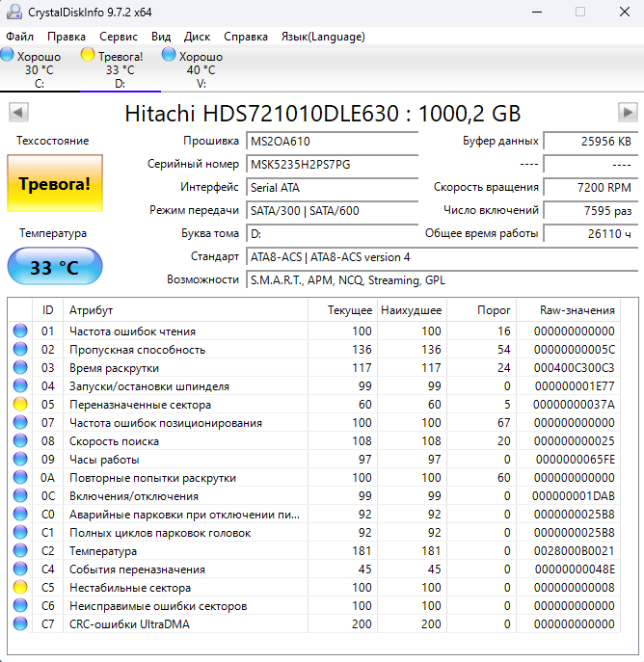Click the 33 °C temperature indicator
644x662 pixels.
[54, 267]
